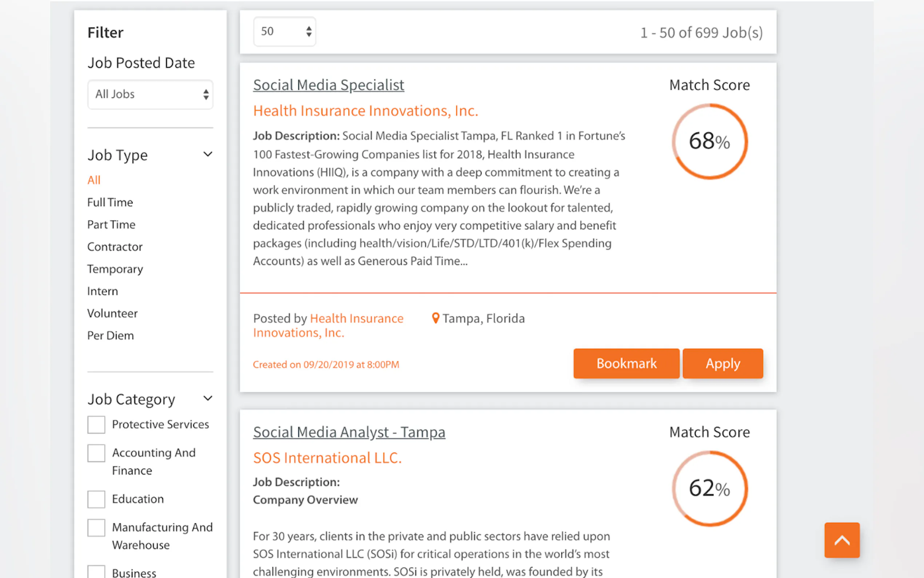
Task: Choose the Temporary job type filter
Action: pyautogui.click(x=115, y=269)
